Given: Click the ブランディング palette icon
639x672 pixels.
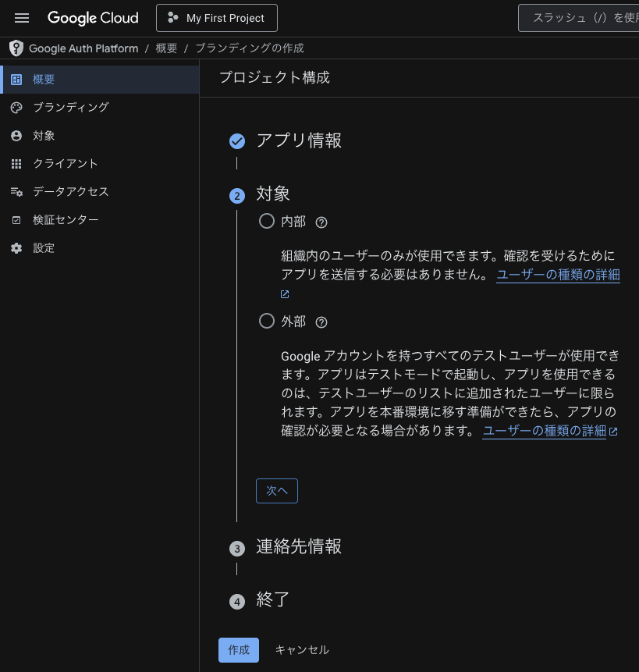Looking at the screenshot, I should point(16,108).
